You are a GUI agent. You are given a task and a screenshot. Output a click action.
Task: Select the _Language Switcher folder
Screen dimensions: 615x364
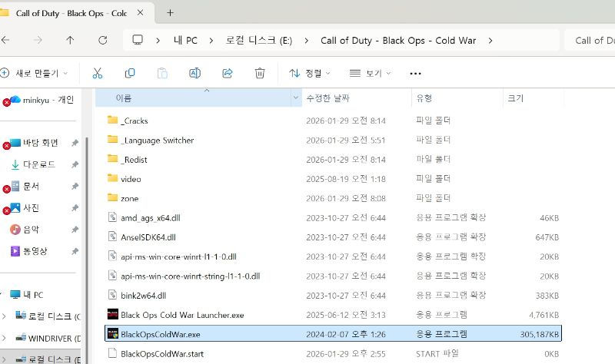pyautogui.click(x=157, y=141)
